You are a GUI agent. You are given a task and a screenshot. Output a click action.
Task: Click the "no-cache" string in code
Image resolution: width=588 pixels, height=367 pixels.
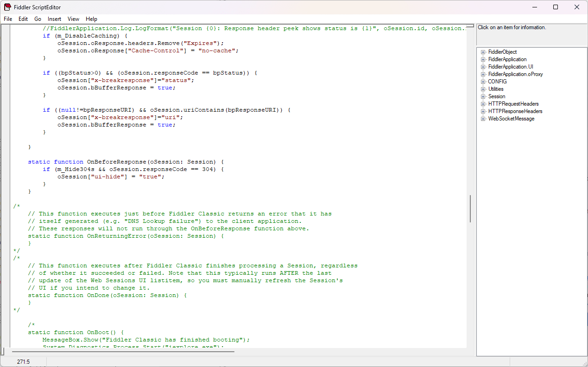(217, 51)
